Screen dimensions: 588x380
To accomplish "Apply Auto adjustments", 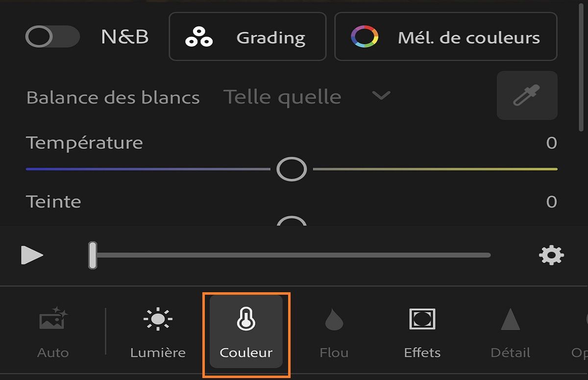I will 51,333.
